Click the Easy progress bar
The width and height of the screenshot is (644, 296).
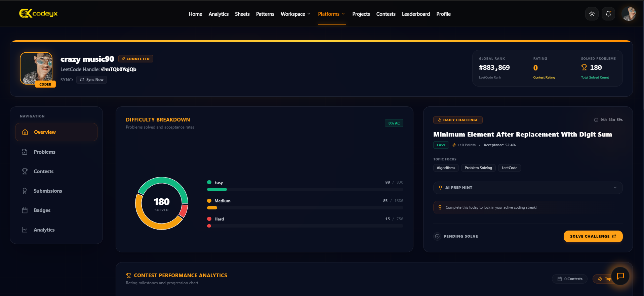click(305, 190)
